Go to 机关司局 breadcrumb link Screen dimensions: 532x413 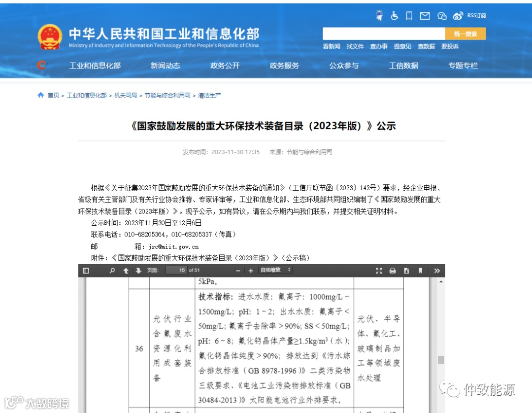(x=126, y=95)
